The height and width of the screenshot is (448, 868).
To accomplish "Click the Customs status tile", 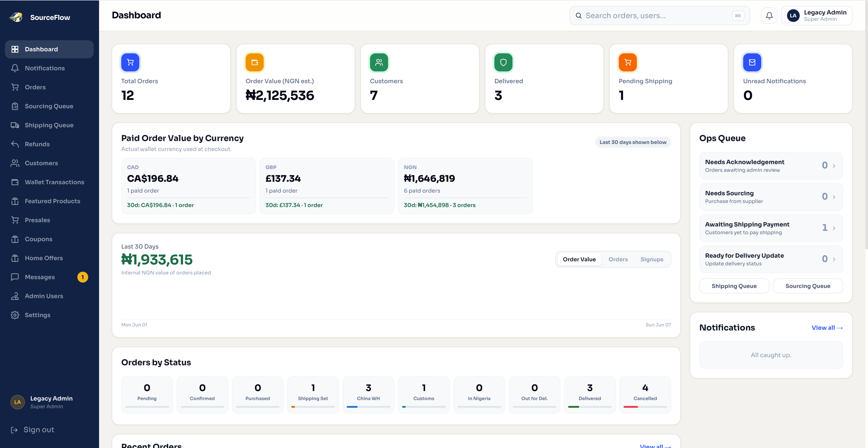I will [x=424, y=395].
